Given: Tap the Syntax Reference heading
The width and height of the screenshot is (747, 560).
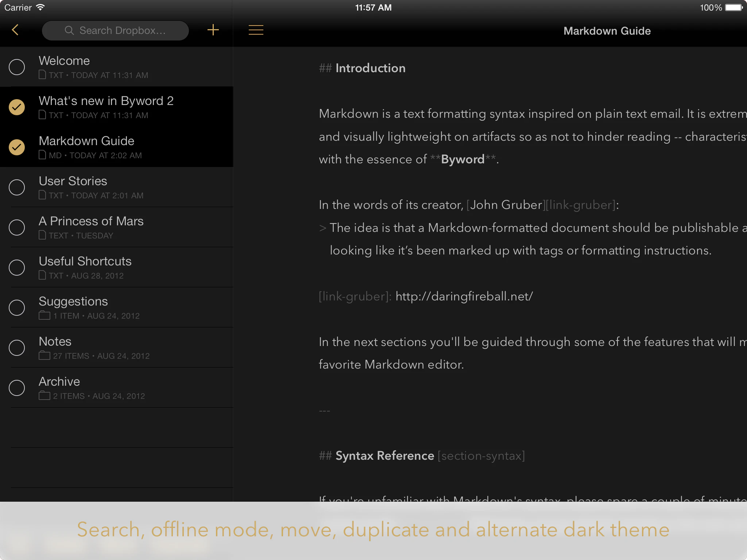Looking at the screenshot, I should (384, 456).
